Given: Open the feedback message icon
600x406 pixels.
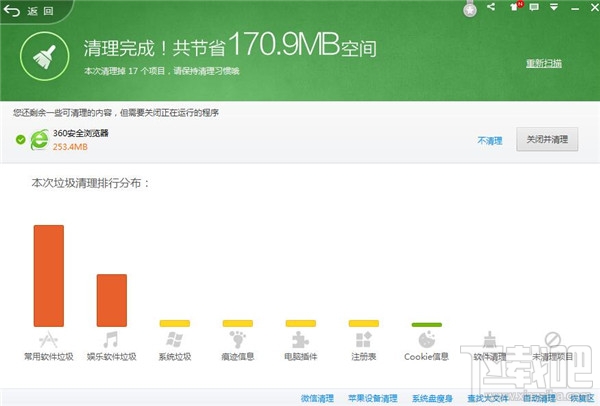Looking at the screenshot, I should [x=534, y=7].
